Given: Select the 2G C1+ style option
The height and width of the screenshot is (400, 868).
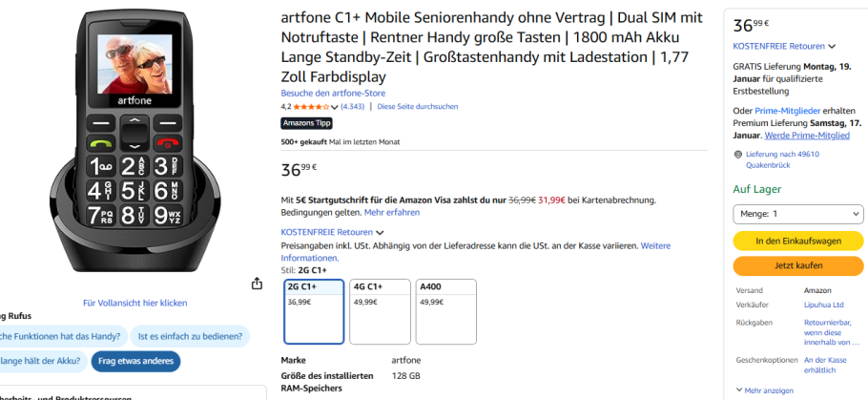Looking at the screenshot, I should pyautogui.click(x=314, y=310).
